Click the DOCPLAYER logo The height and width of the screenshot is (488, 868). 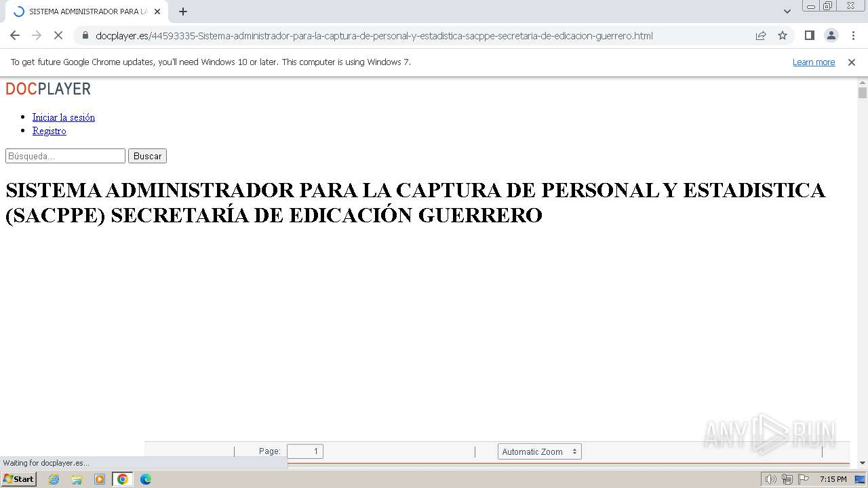[x=48, y=89]
